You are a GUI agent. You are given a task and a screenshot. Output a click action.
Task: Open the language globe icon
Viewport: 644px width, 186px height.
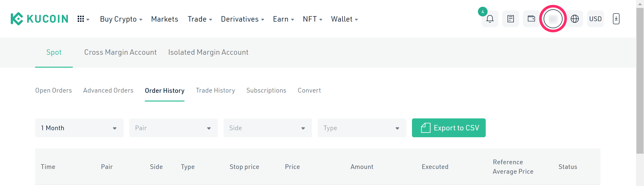575,19
